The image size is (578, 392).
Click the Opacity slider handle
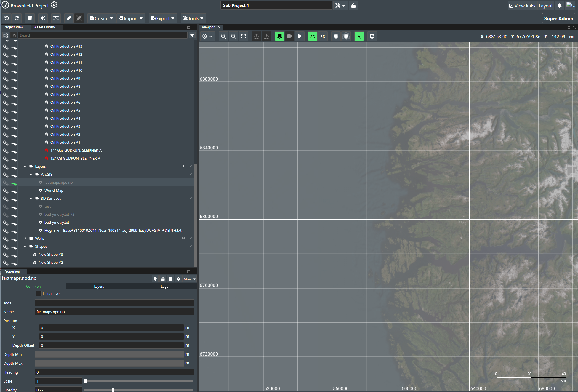pyautogui.click(x=113, y=390)
